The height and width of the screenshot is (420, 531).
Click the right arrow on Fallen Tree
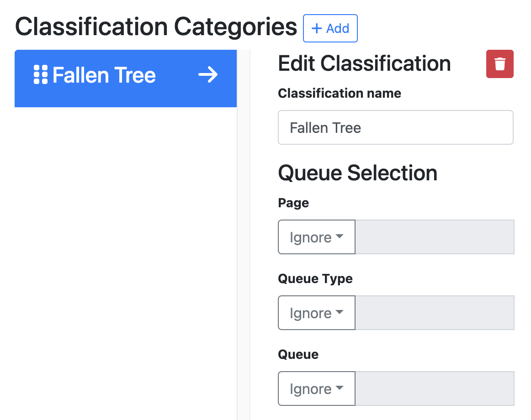tap(208, 75)
